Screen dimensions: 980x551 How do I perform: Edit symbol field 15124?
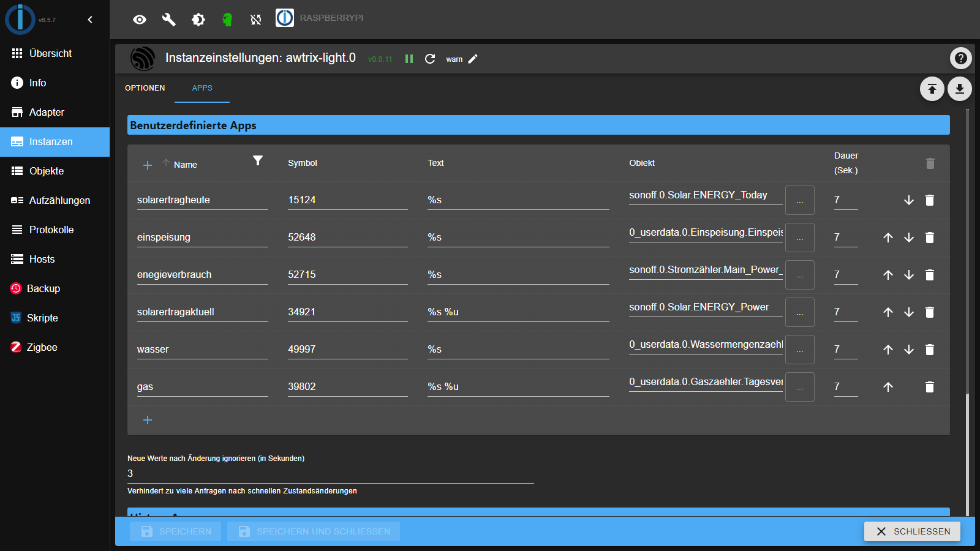click(348, 200)
